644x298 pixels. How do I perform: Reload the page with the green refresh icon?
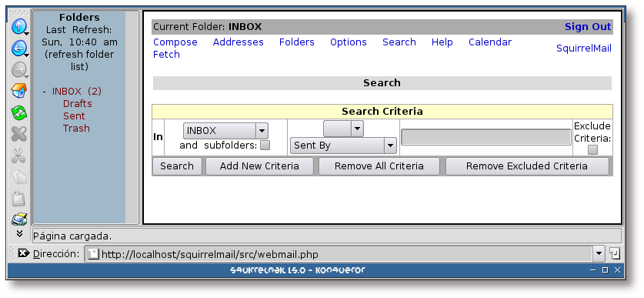click(x=18, y=112)
